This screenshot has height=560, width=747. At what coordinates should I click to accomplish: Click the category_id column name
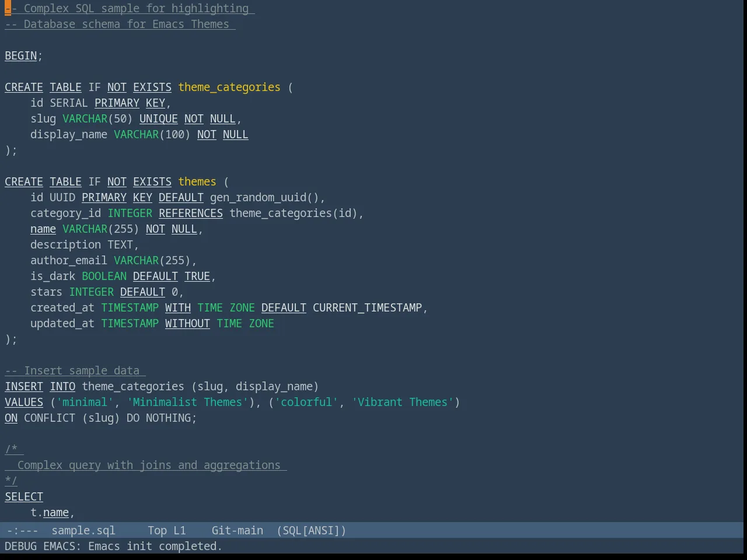(x=66, y=213)
